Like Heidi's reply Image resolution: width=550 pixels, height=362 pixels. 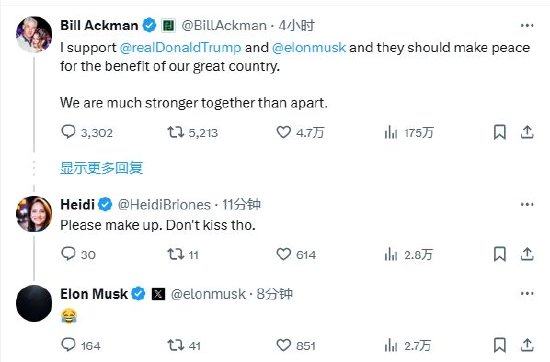[x=284, y=254]
